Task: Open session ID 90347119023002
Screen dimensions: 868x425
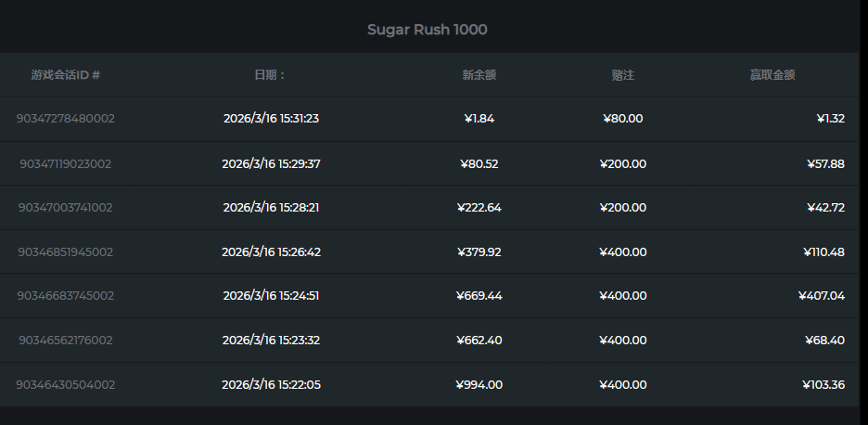Action: [66, 163]
